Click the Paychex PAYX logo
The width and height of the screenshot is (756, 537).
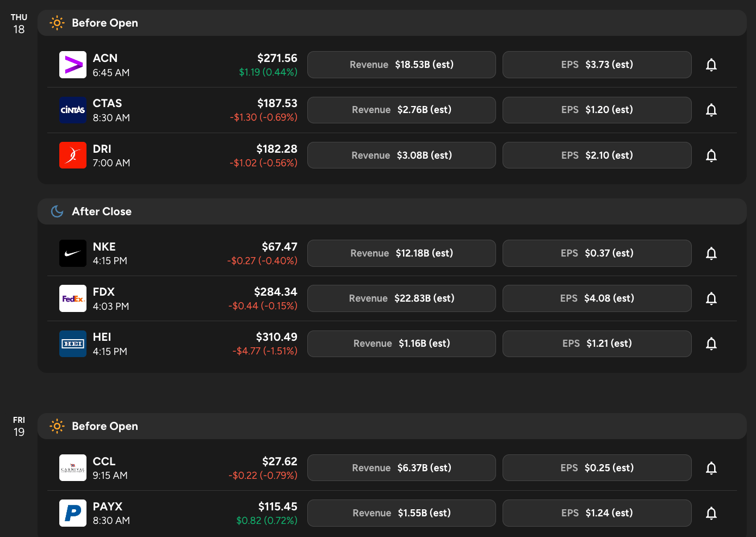click(x=73, y=513)
